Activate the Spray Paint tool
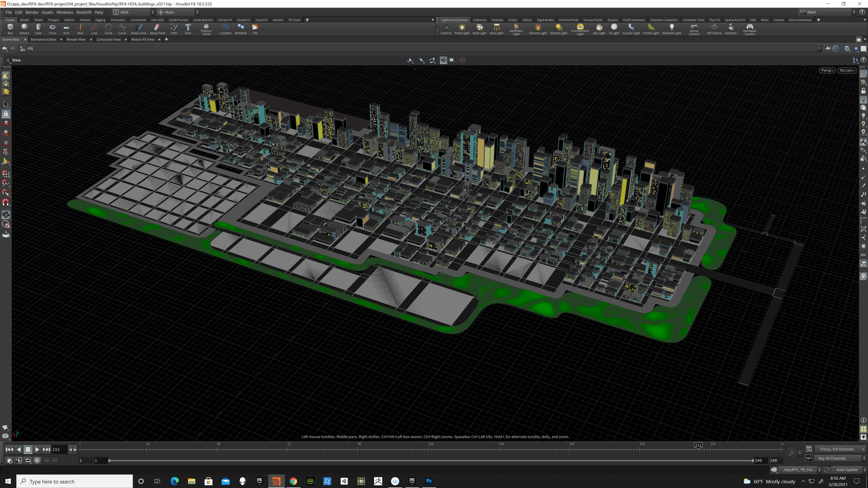This screenshot has height=488, width=868. coord(157,29)
